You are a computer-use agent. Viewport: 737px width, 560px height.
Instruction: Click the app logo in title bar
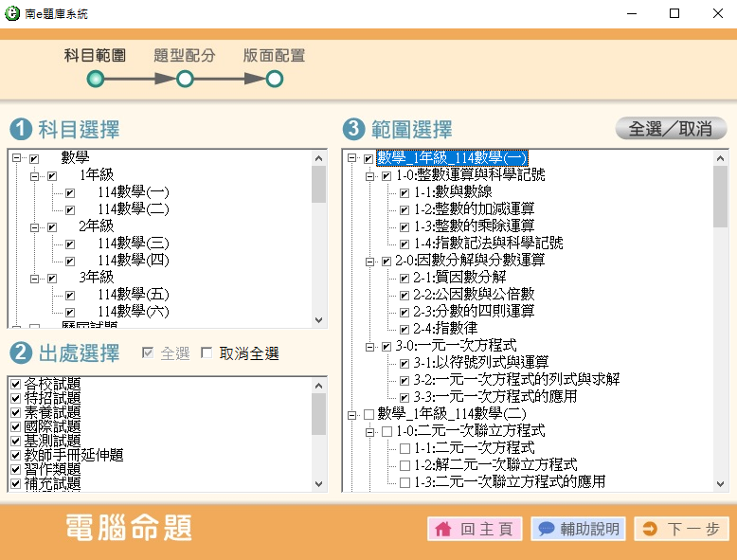point(13,13)
